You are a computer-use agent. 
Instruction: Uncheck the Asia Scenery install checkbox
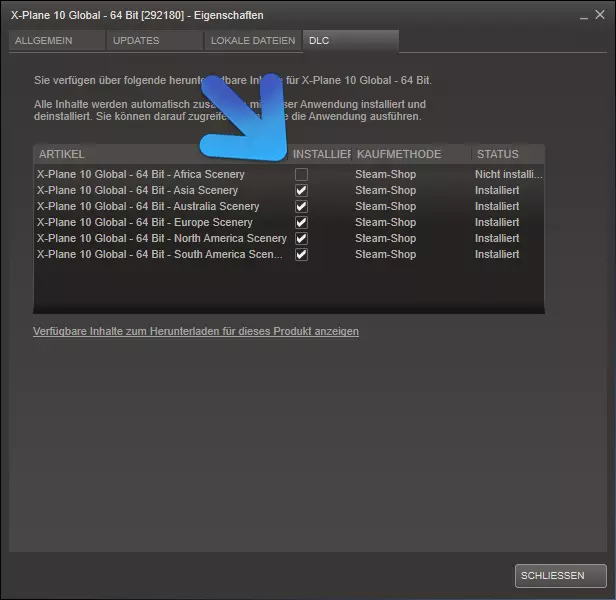(301, 191)
